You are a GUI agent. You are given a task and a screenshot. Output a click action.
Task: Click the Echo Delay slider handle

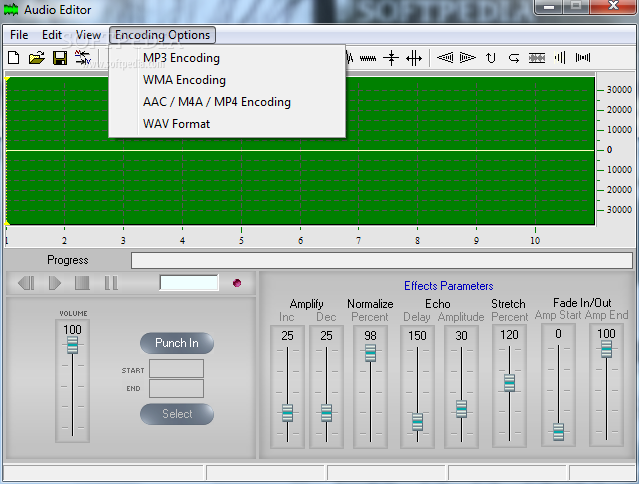(x=417, y=422)
